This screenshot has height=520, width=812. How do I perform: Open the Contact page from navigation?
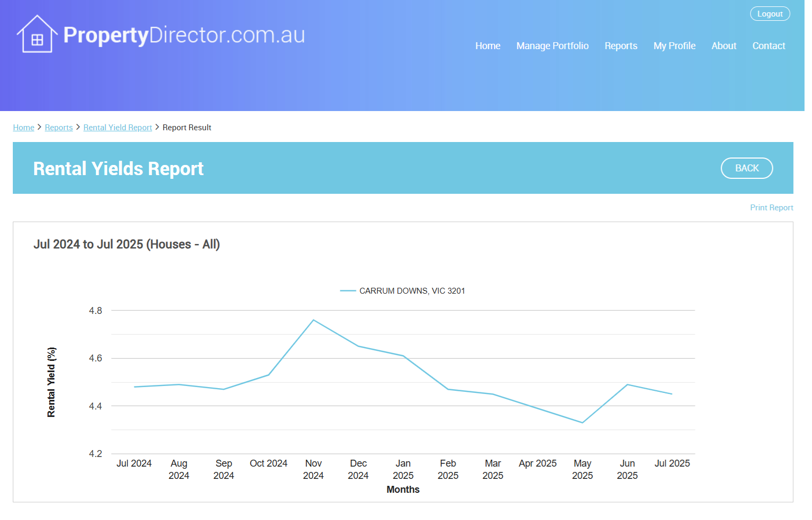[768, 46]
